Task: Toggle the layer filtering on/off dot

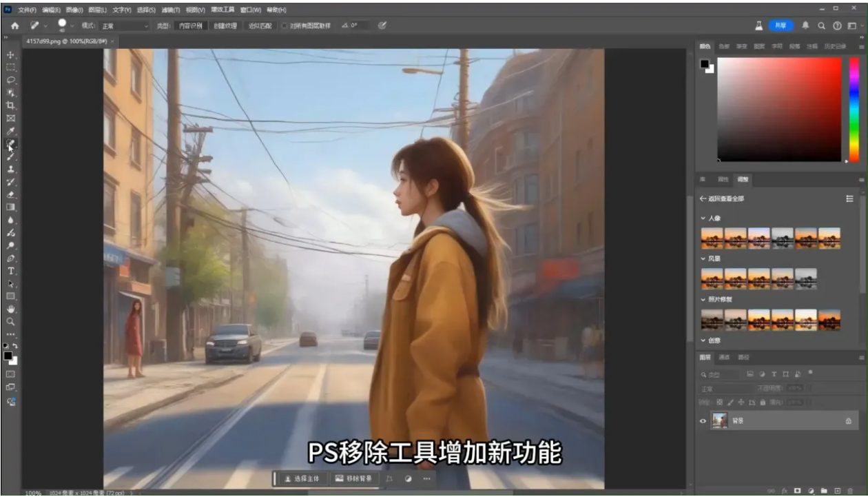Action: click(811, 372)
